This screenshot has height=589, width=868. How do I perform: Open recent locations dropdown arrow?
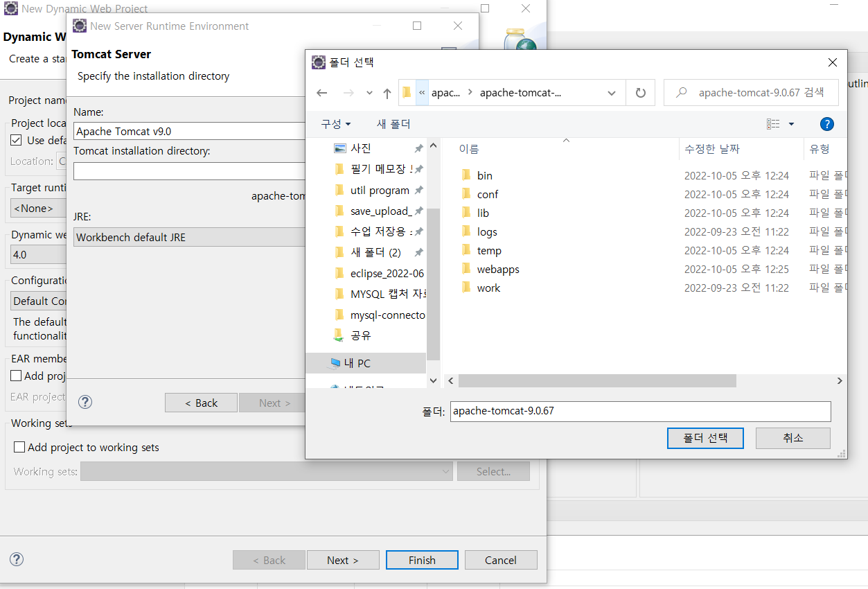click(x=369, y=93)
